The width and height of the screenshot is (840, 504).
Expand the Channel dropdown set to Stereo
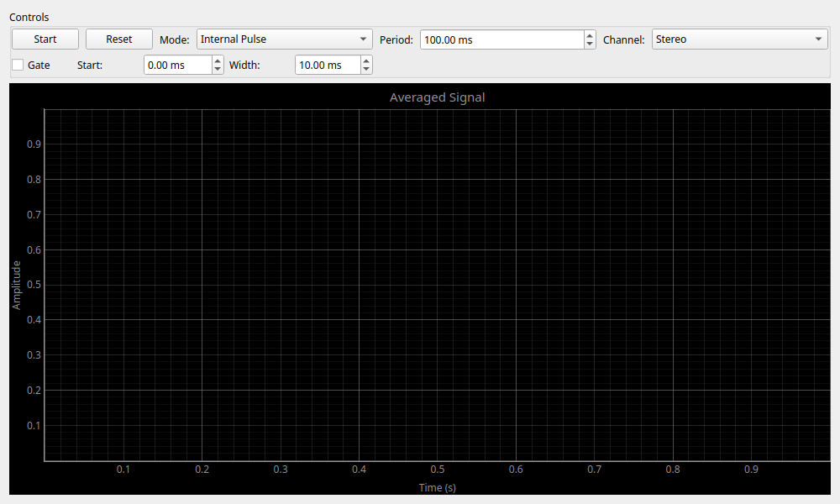pyautogui.click(x=739, y=39)
